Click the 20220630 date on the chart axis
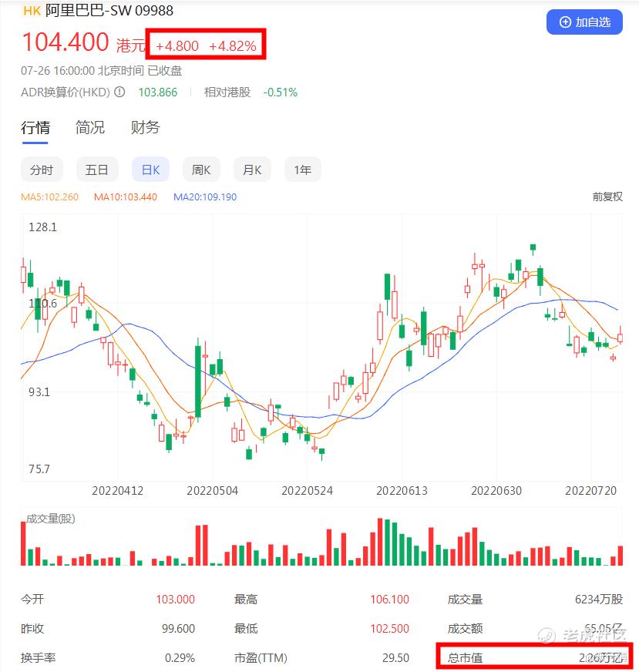Screen dimensions: 639x672 point(496,491)
